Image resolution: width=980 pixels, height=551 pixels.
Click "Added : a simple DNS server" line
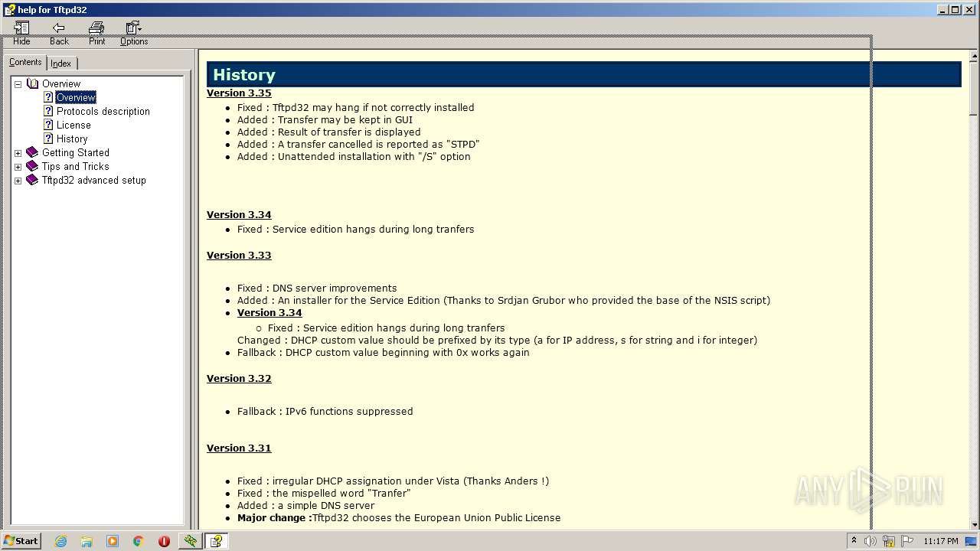305,506
